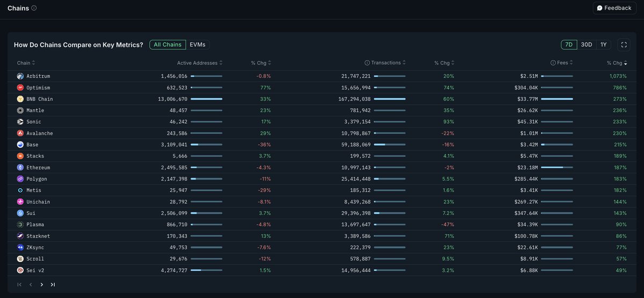Open the info icon beside Chains title
The width and height of the screenshot is (644, 298).
[x=34, y=8]
